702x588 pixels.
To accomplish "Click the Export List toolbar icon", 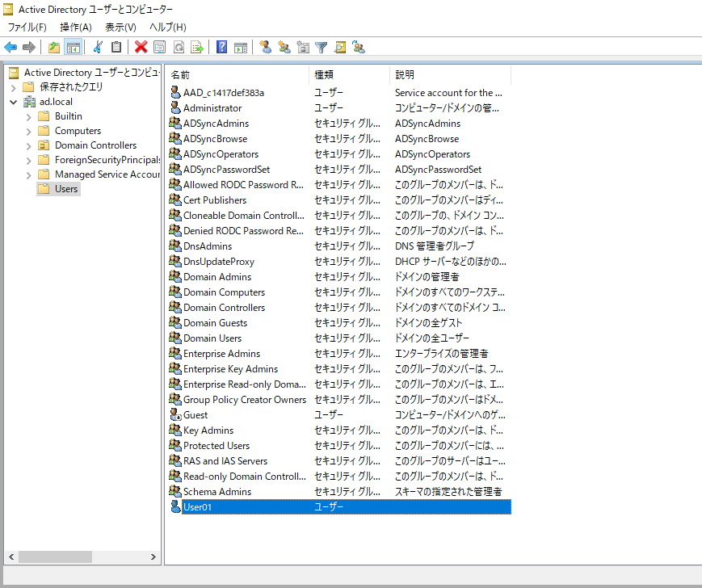I will (x=197, y=47).
